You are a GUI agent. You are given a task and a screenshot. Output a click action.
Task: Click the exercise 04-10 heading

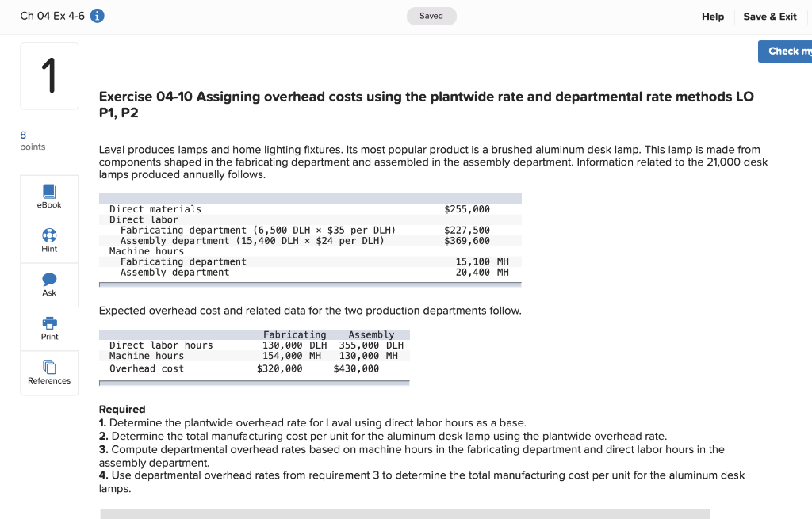pyautogui.click(x=426, y=105)
